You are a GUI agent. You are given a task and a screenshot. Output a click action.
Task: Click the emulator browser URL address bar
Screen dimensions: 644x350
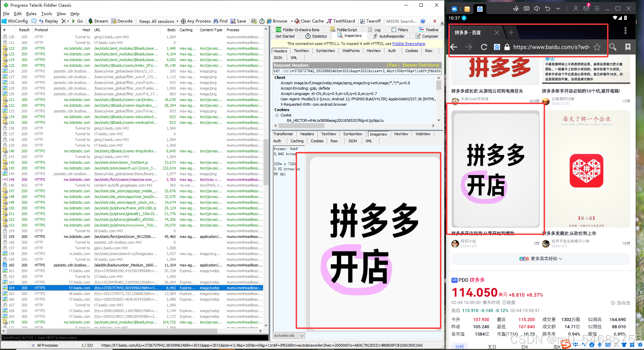[551, 47]
